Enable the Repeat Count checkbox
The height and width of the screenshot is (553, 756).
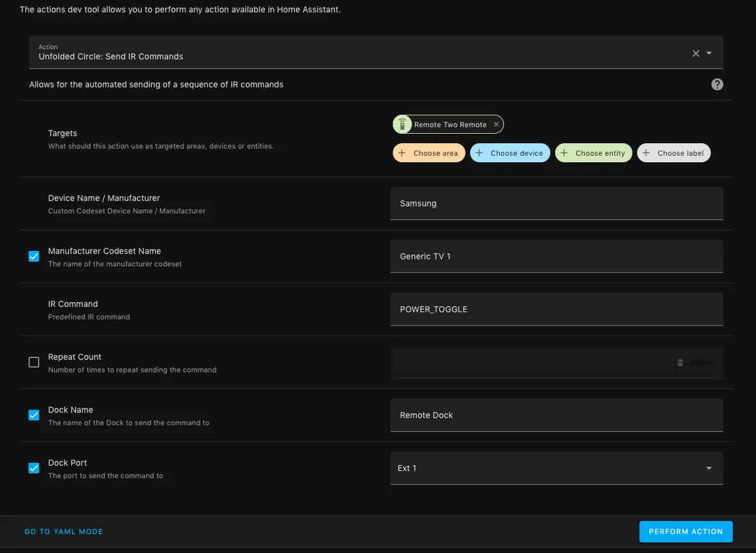click(x=34, y=363)
